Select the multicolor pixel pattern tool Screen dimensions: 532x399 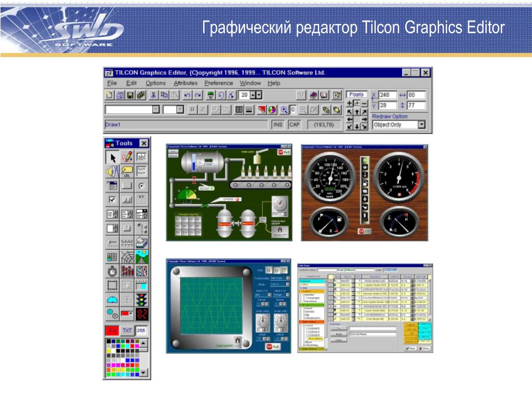pyautogui.click(x=141, y=271)
